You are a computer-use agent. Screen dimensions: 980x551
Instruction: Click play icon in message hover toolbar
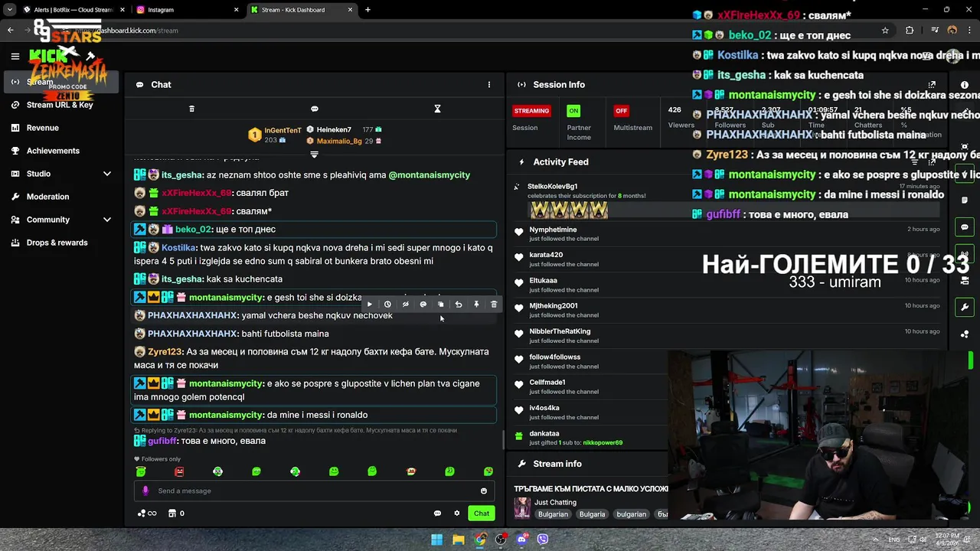[x=369, y=305]
